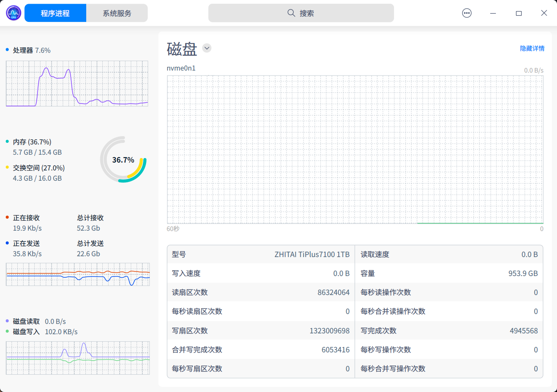
Task: Expand the 磁盘 view dropdown arrow
Action: pos(207,48)
